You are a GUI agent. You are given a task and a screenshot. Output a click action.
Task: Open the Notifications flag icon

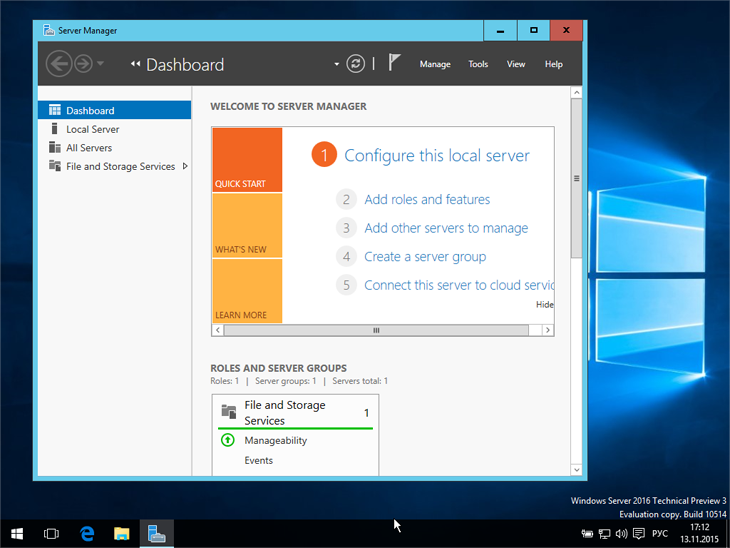pos(394,63)
